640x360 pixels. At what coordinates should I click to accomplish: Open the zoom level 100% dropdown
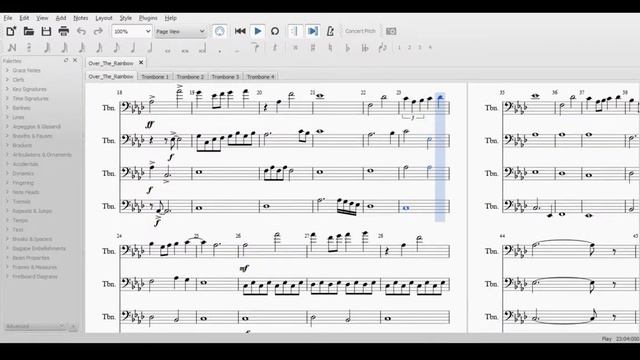tap(132, 31)
